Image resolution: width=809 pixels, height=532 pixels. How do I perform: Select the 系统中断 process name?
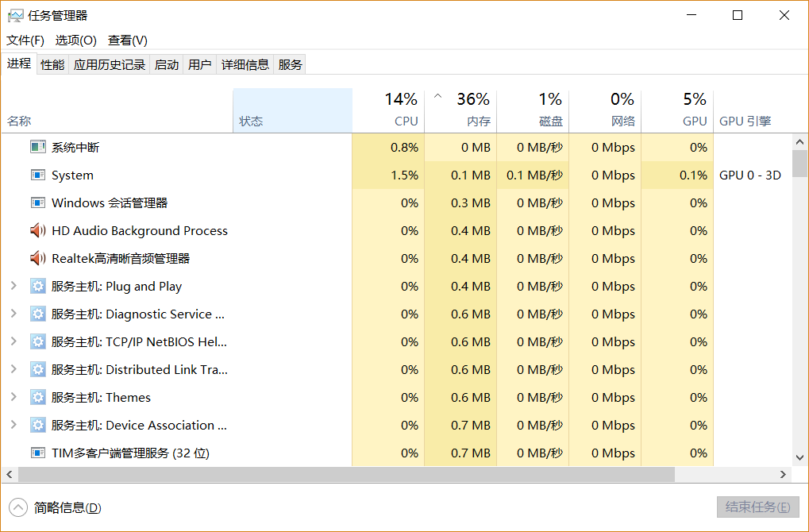(x=75, y=148)
